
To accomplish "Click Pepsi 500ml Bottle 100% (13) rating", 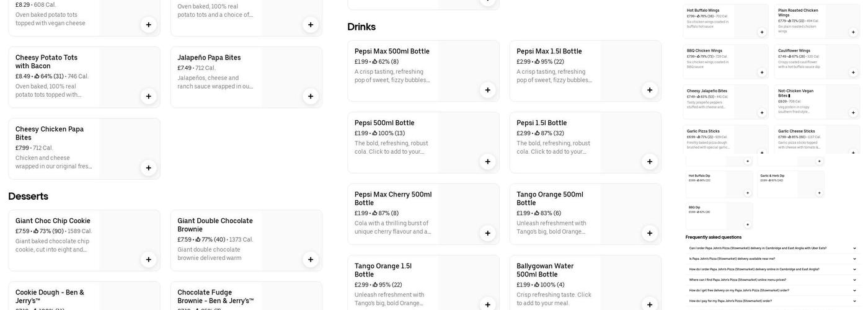I will 389,133.
